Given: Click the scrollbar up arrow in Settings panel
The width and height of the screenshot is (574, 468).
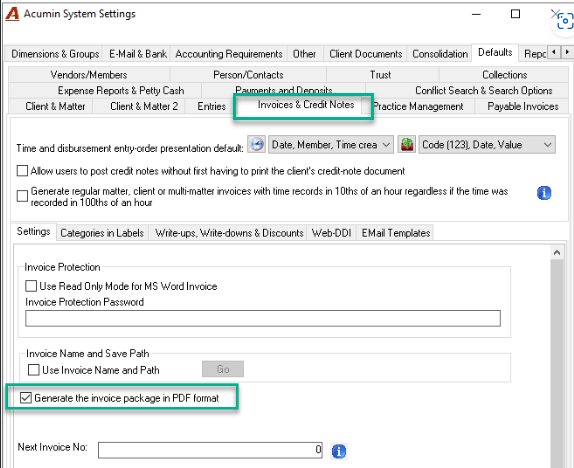Looking at the screenshot, I should coord(557,253).
